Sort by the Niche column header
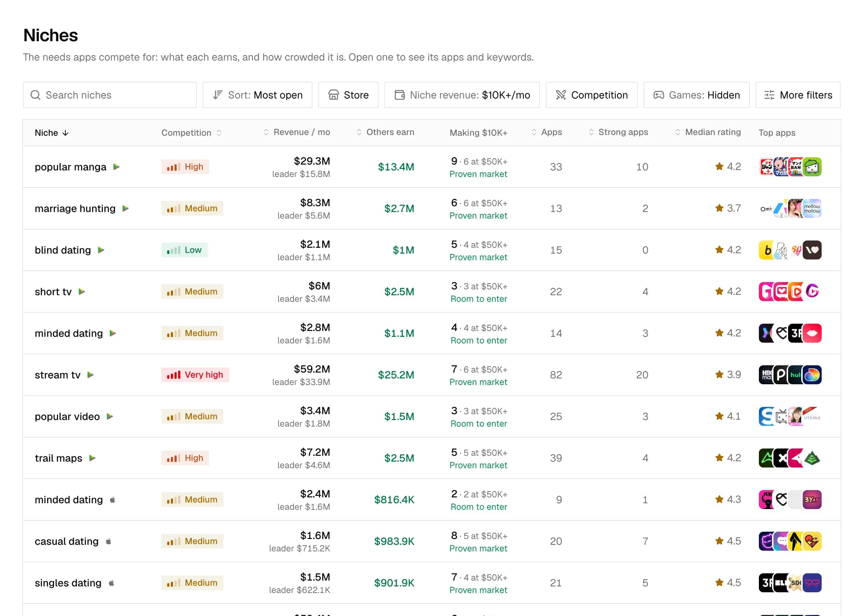The image size is (864, 616). (x=51, y=133)
